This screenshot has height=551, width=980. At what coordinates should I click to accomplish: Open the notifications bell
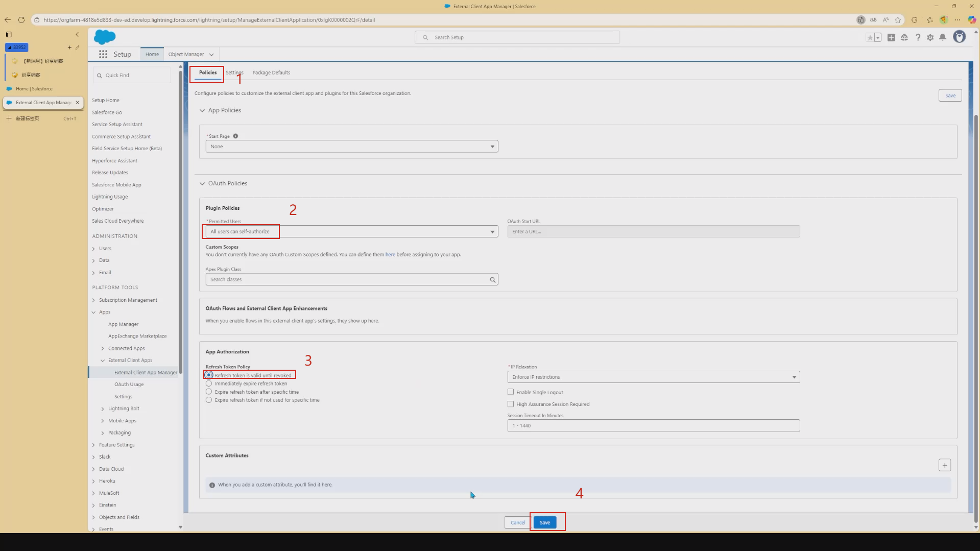click(x=943, y=37)
